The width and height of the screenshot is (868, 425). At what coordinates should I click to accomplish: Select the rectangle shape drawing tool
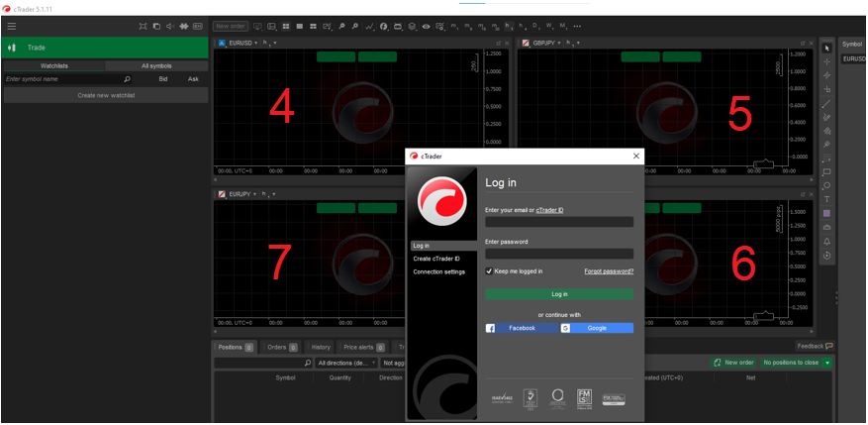click(x=827, y=171)
